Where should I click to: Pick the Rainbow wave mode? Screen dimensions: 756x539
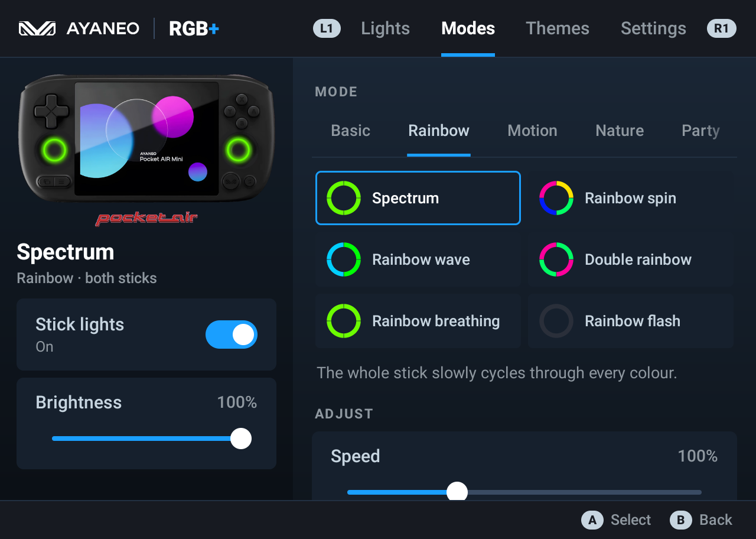click(x=418, y=259)
